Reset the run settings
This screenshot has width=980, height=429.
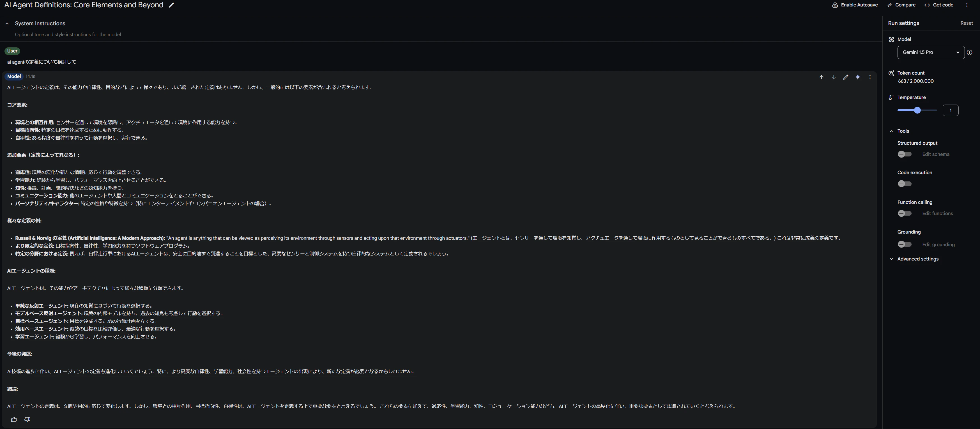[966, 23]
